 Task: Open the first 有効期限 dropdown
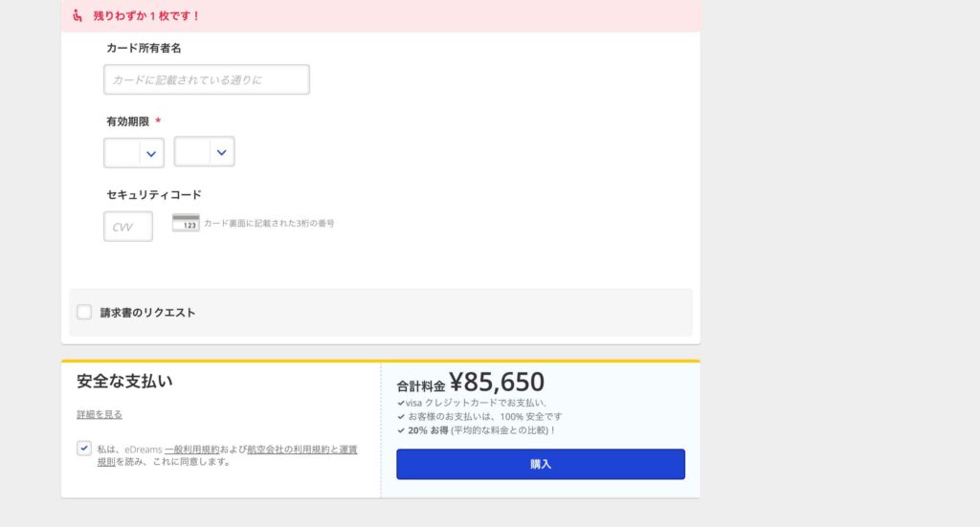[x=134, y=153]
